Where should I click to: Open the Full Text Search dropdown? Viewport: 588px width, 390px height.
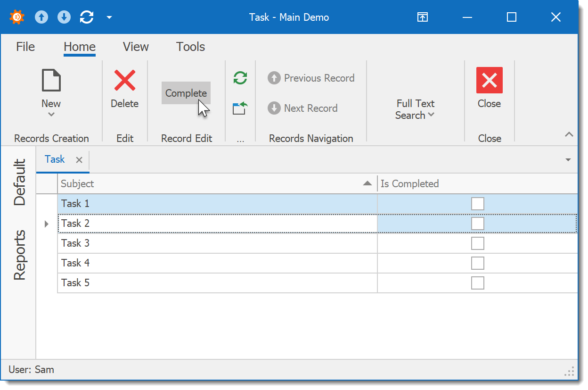415,109
